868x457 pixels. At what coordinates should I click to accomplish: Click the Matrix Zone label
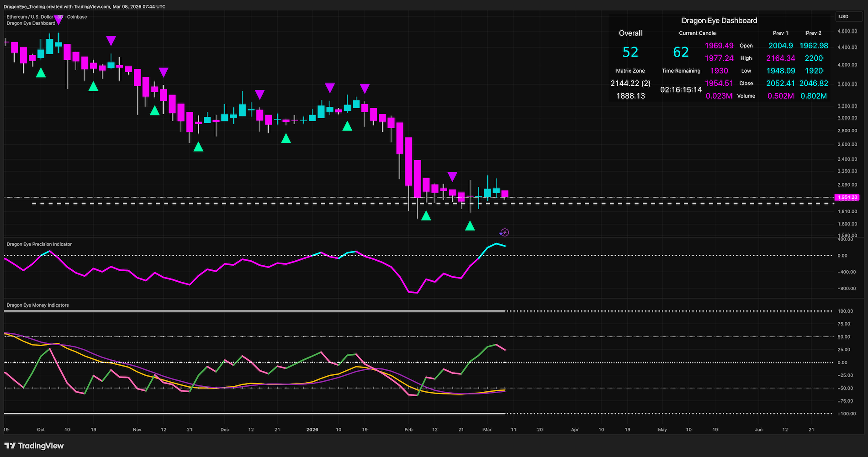tap(630, 71)
